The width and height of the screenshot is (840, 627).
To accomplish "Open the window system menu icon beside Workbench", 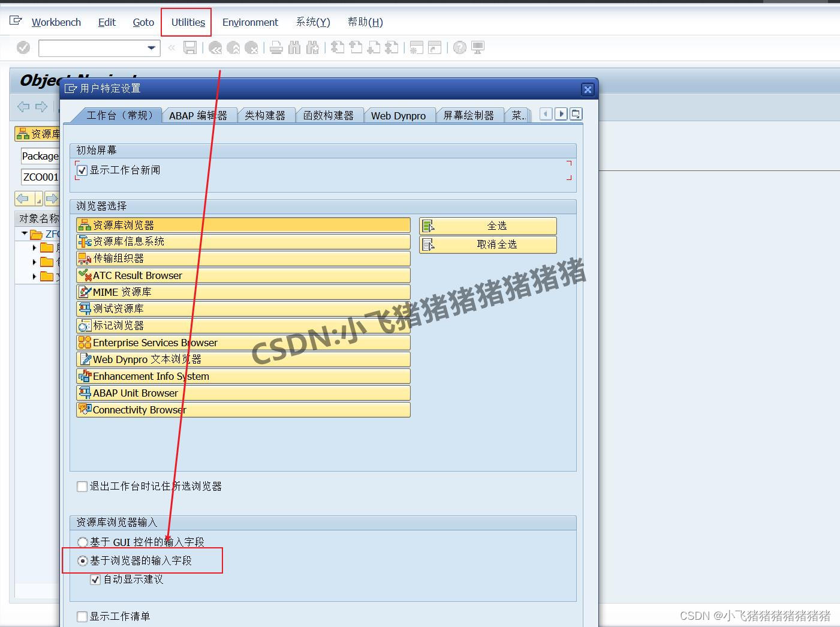I will coord(16,22).
